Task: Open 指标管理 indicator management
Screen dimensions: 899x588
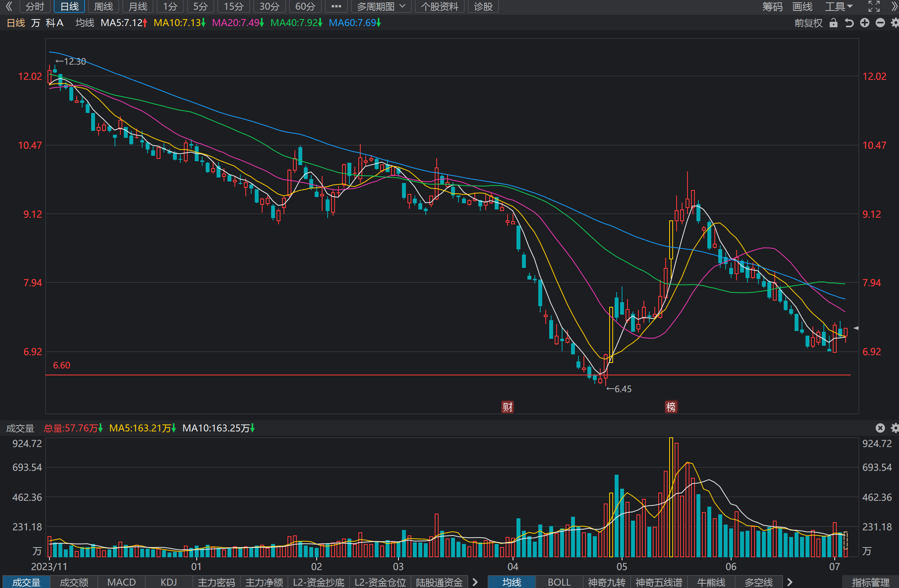Action: click(x=871, y=582)
